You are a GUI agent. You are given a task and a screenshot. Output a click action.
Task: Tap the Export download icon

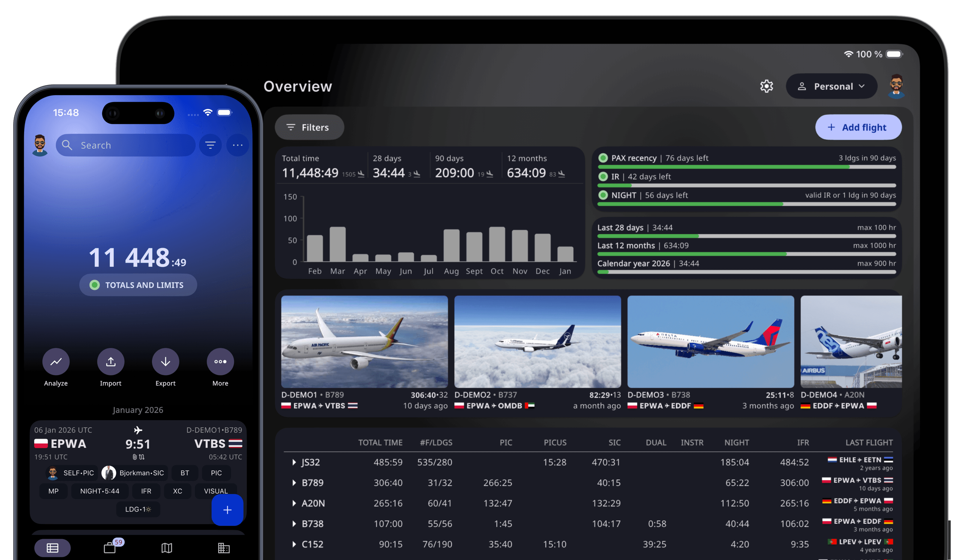tap(166, 362)
